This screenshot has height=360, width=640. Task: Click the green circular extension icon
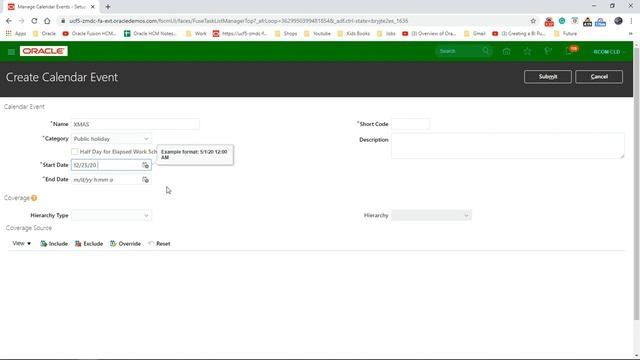click(562, 21)
